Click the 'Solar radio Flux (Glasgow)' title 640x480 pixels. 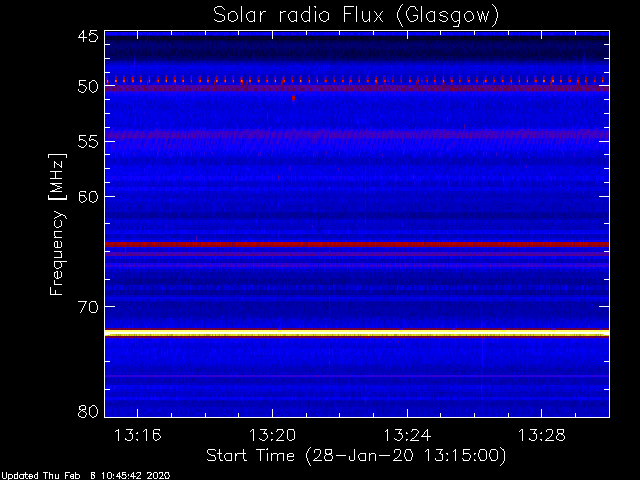356,16
